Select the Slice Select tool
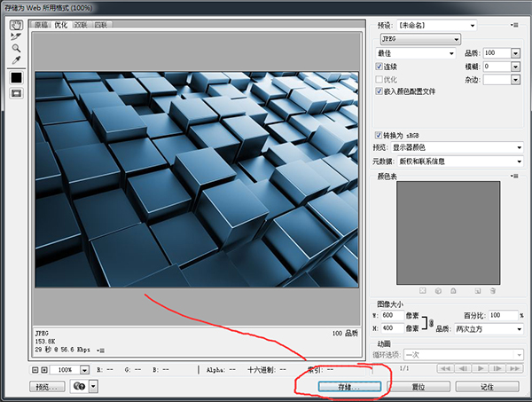Image resolution: width=532 pixels, height=402 pixels. 16,36
